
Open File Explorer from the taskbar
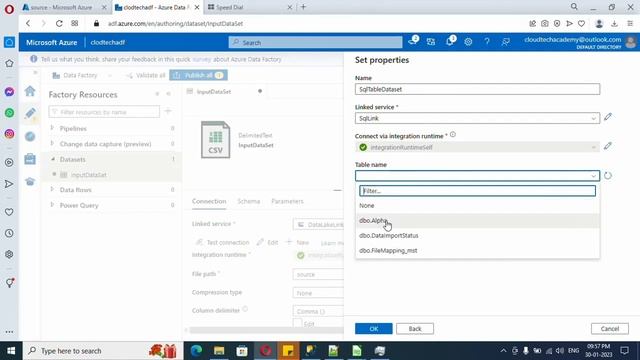(219, 351)
